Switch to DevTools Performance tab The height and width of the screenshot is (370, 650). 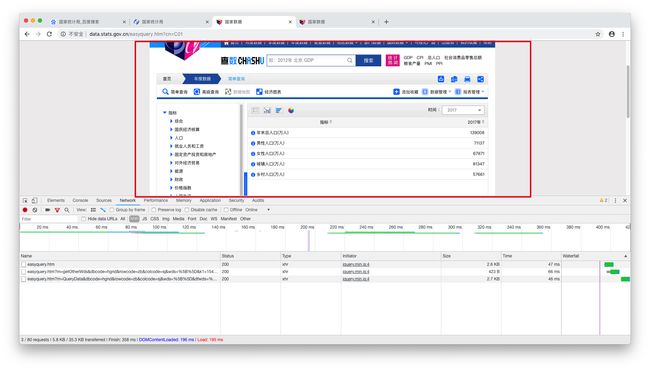click(x=156, y=201)
